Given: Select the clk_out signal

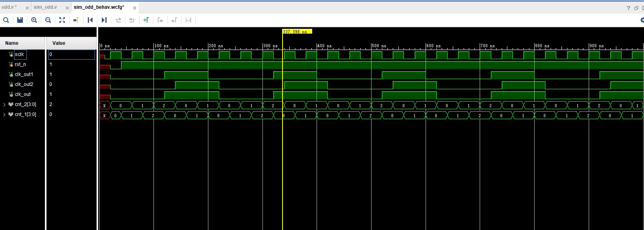Looking at the screenshot, I should coord(23,94).
